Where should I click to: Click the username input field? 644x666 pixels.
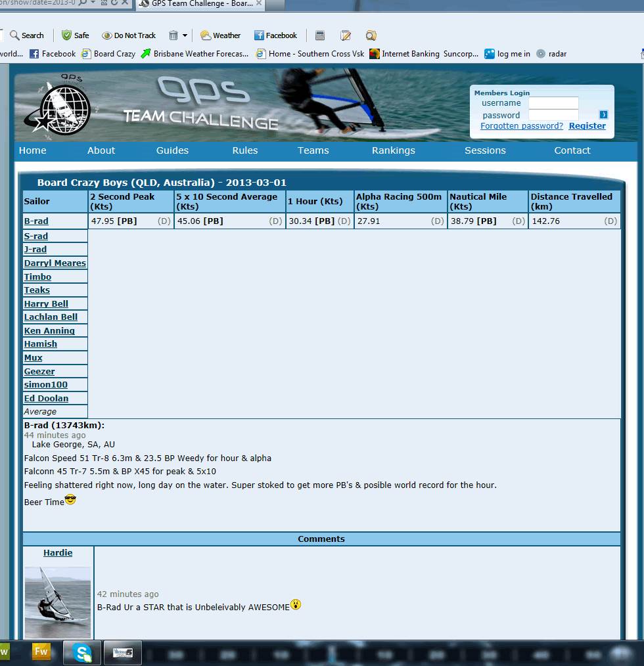(x=553, y=103)
